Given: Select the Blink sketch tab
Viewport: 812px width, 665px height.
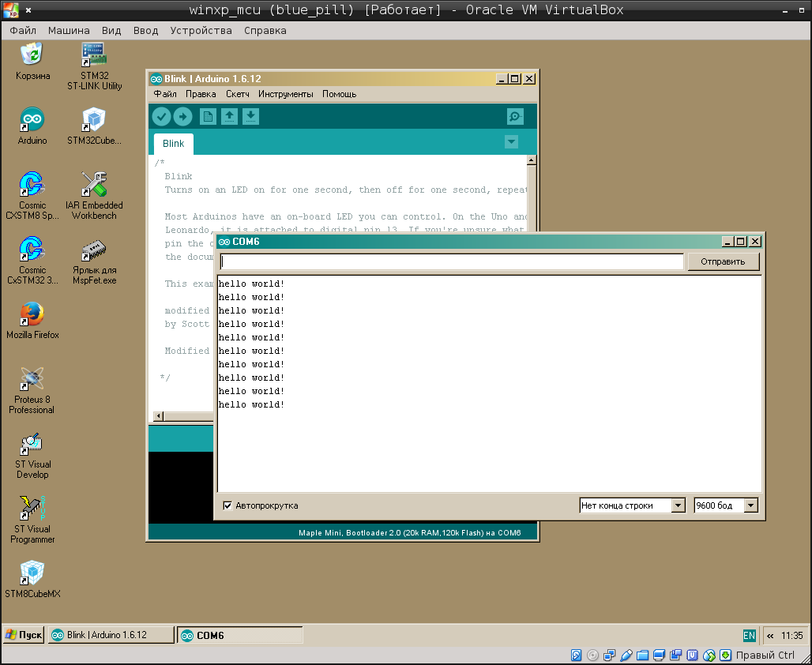Looking at the screenshot, I should pos(174,144).
